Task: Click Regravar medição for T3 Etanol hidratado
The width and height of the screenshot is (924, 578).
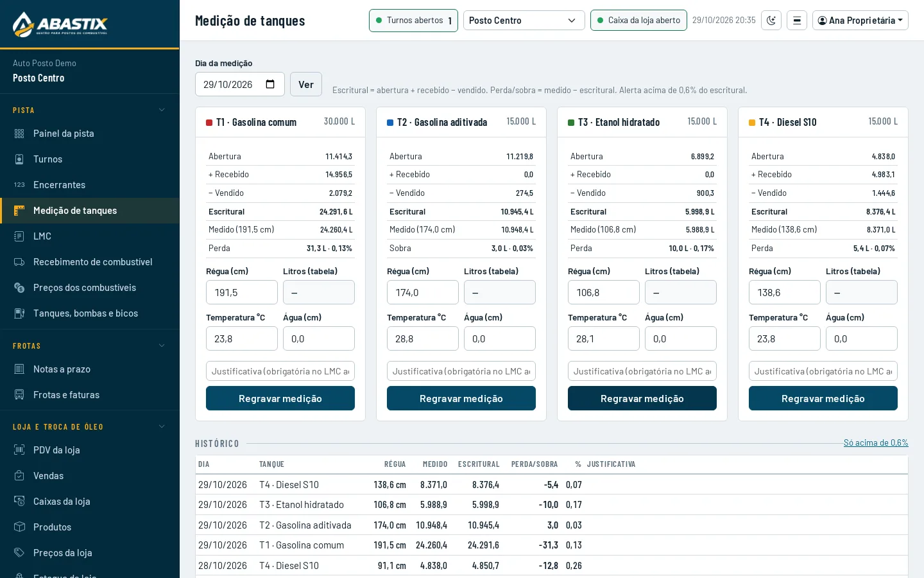Action: click(x=642, y=398)
